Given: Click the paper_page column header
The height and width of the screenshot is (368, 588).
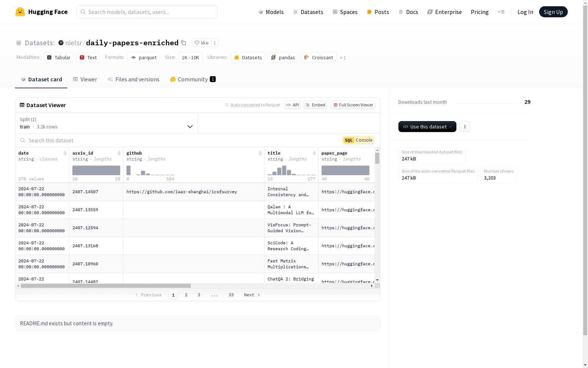Looking at the screenshot, I should click(x=334, y=153).
